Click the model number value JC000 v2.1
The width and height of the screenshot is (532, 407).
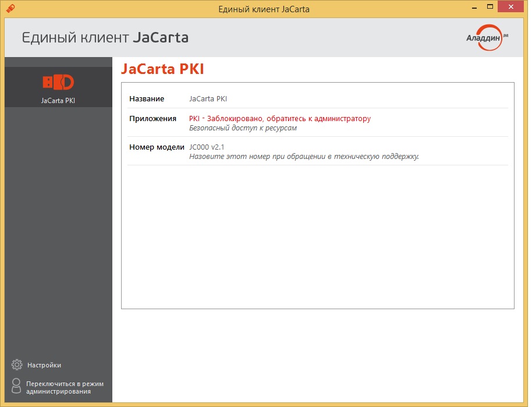[207, 147]
